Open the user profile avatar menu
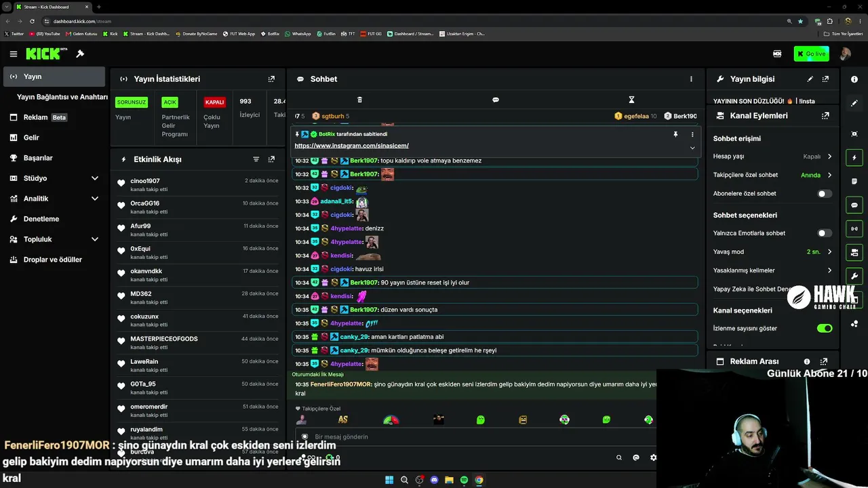 point(845,54)
